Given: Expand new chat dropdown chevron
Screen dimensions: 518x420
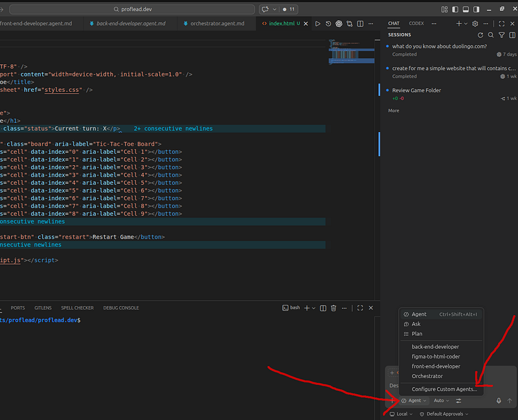Looking at the screenshot, I should click(x=466, y=23).
